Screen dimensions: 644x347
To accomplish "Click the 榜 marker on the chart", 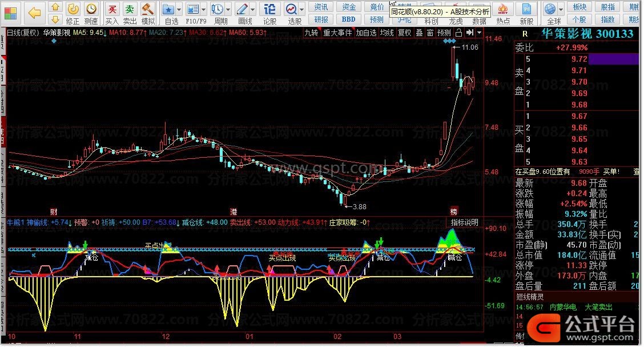I will pos(454,212).
